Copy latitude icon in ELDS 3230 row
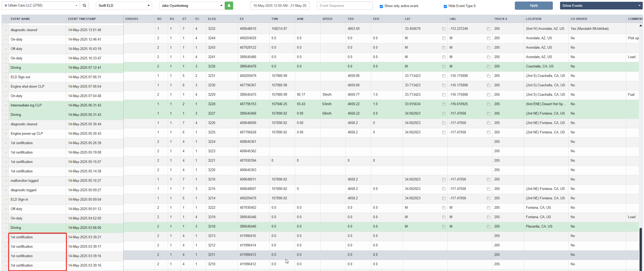This screenshot has height=271, width=644. pyautogui.click(x=444, y=85)
